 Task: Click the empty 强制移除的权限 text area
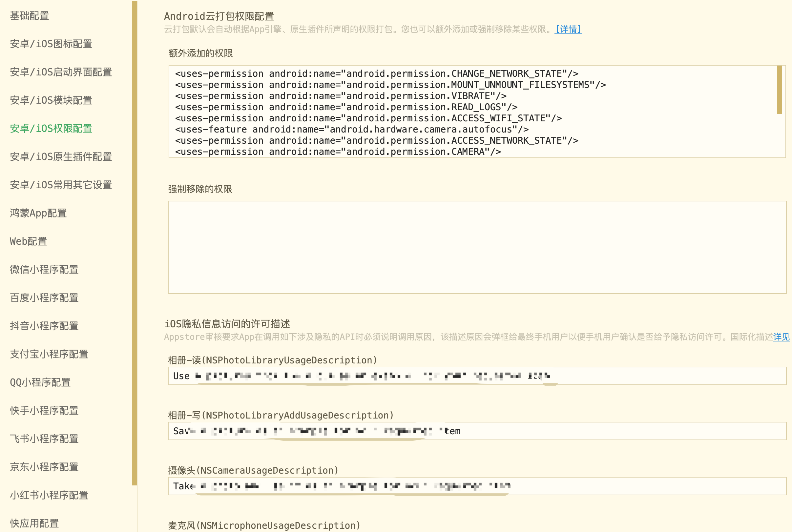[x=475, y=248]
